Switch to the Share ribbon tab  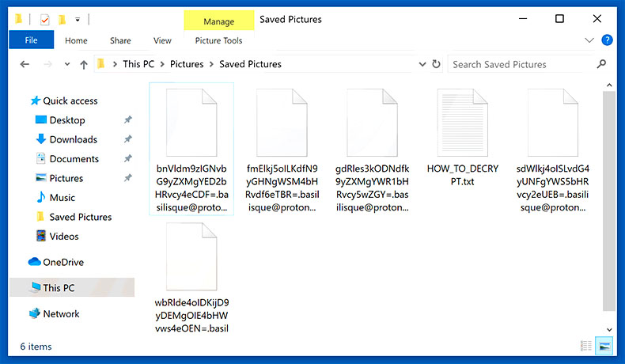[x=120, y=40]
